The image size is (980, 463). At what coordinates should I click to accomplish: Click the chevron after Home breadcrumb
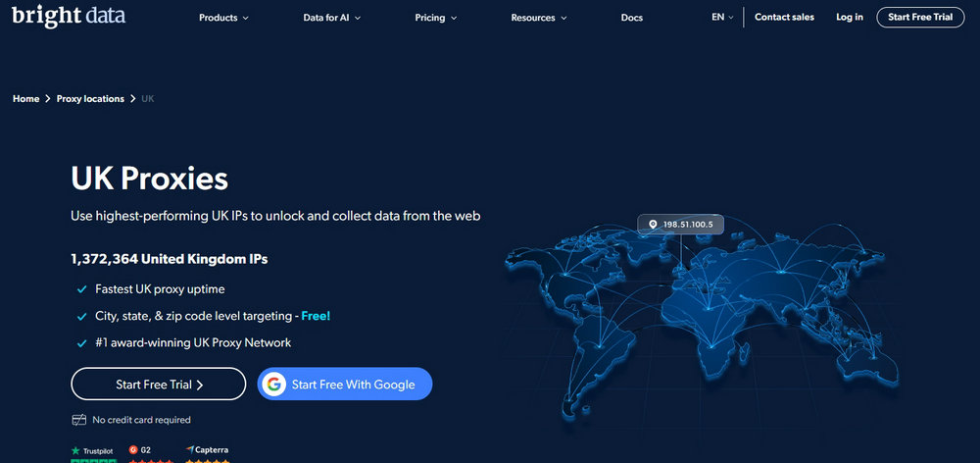pos(47,99)
